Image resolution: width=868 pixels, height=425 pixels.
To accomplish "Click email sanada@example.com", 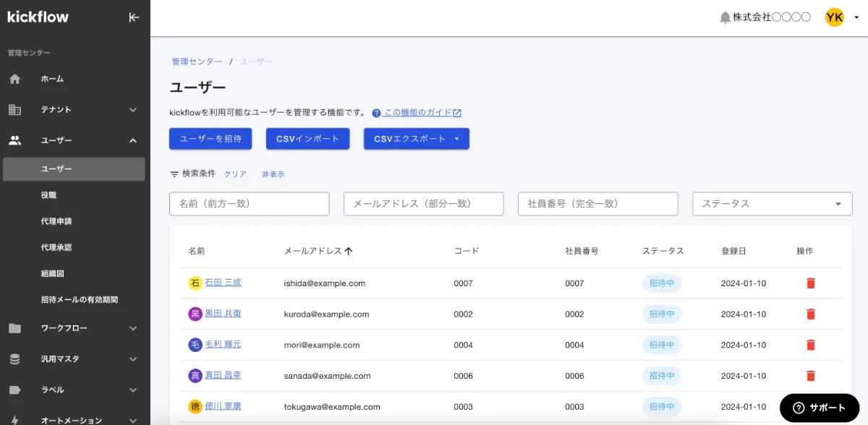I will coord(328,376).
